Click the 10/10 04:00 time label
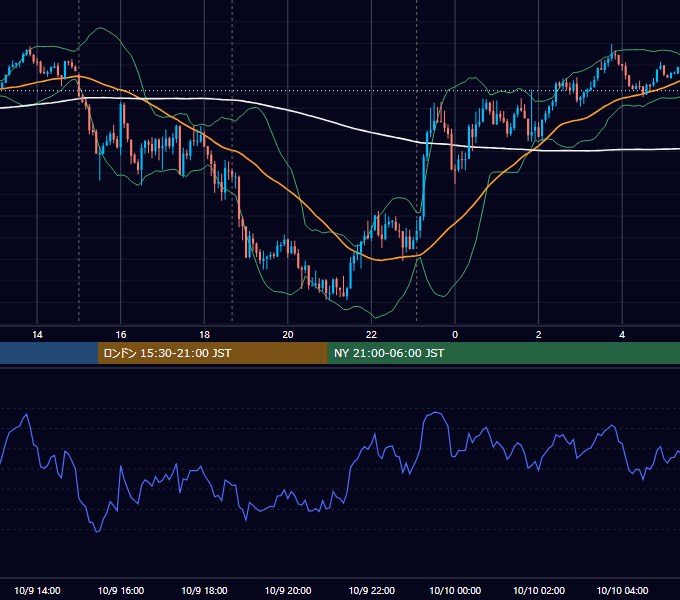The width and height of the screenshot is (680, 600). point(622,590)
